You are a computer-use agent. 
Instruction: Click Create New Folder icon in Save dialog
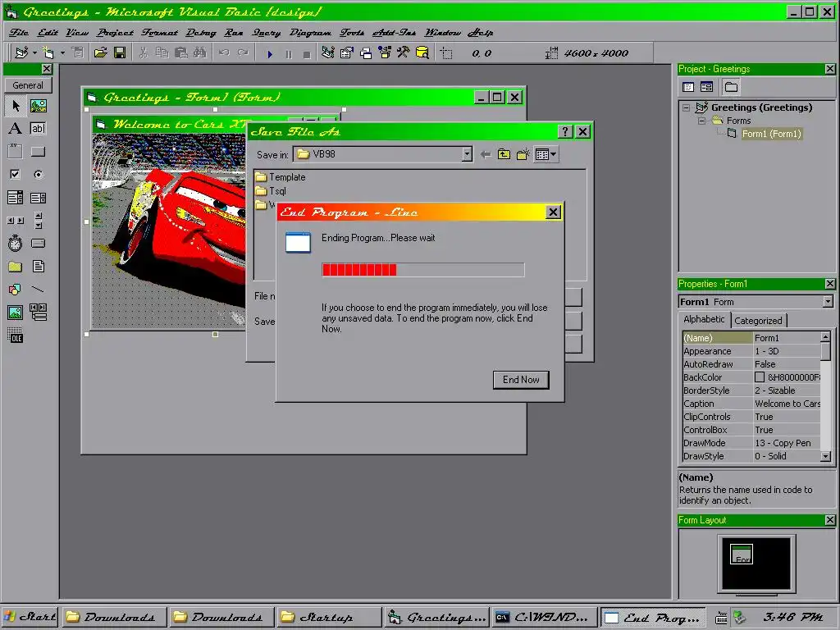(x=523, y=154)
